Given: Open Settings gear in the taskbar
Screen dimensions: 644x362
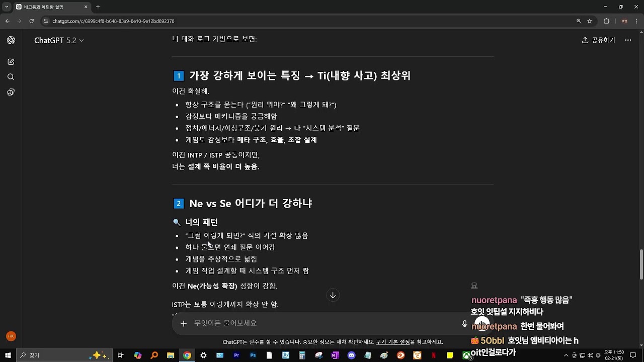Looking at the screenshot, I should pos(203,355).
